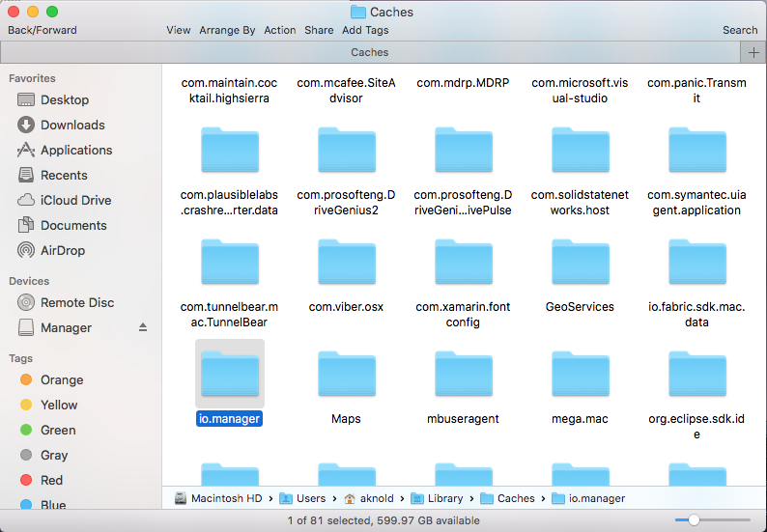Go to iCloud Drive in sidebar
Viewport: 767px width, 532px height.
pos(75,200)
